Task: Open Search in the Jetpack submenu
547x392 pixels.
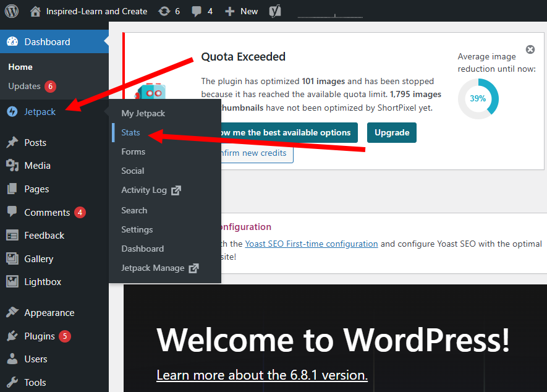Action: click(x=134, y=210)
